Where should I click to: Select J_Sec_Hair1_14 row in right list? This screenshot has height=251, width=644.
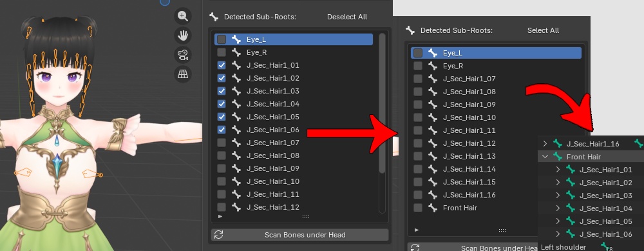click(x=475, y=169)
